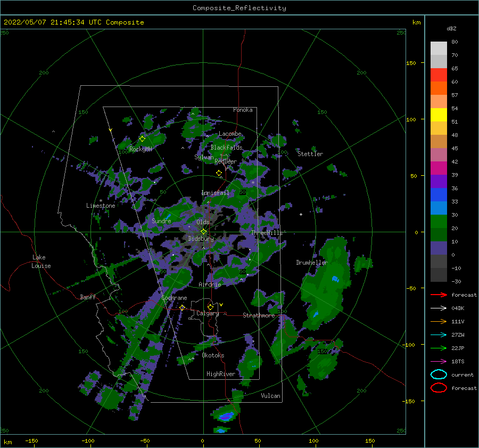Click the Vulcan label
This screenshot has width=479, height=448.
[270, 396]
